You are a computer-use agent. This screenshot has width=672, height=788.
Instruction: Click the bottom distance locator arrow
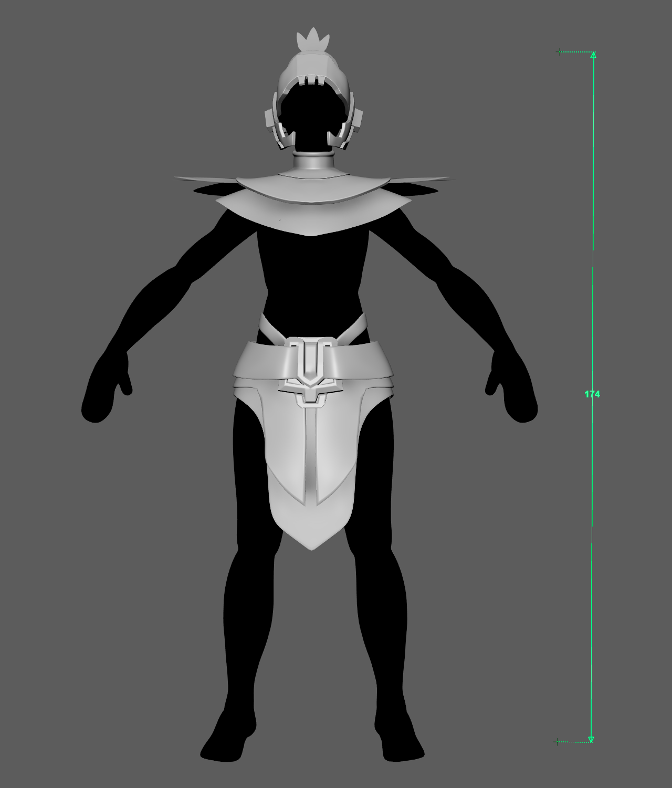pyautogui.click(x=591, y=740)
